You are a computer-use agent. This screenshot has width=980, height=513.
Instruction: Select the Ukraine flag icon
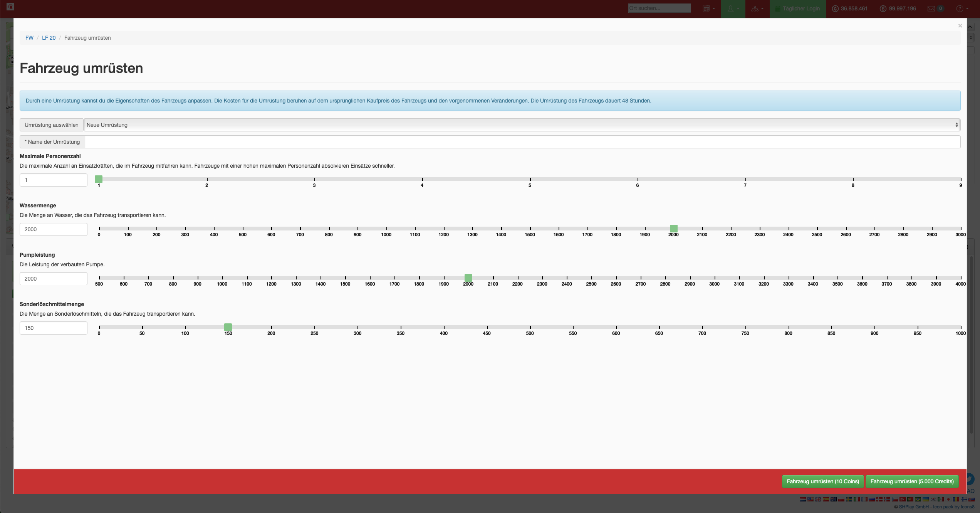(926, 499)
